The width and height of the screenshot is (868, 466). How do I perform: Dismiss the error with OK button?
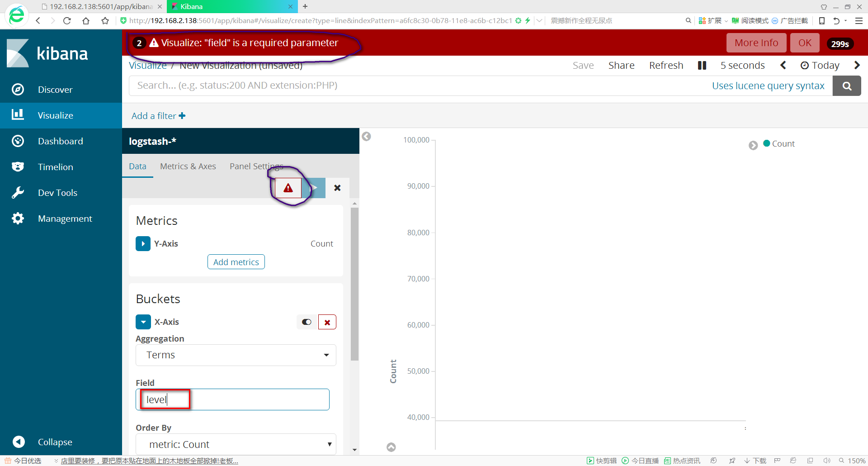pos(805,43)
